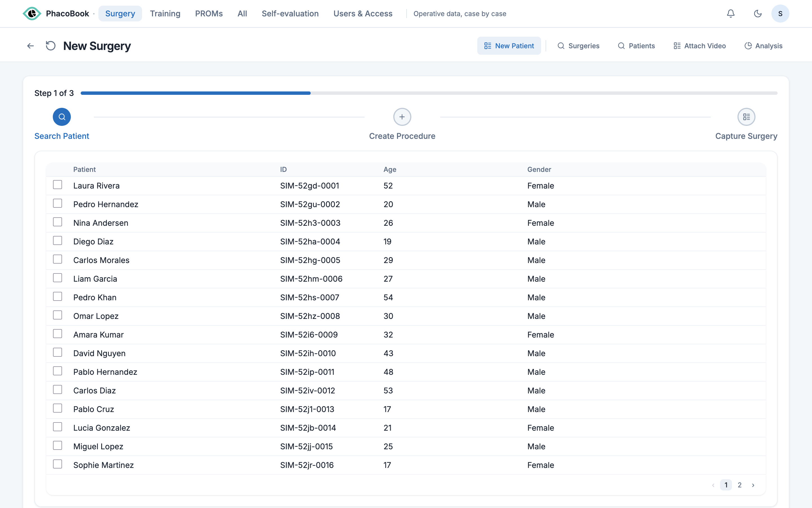Open the PROMs tab
Image resolution: width=812 pixels, height=508 pixels.
209,14
